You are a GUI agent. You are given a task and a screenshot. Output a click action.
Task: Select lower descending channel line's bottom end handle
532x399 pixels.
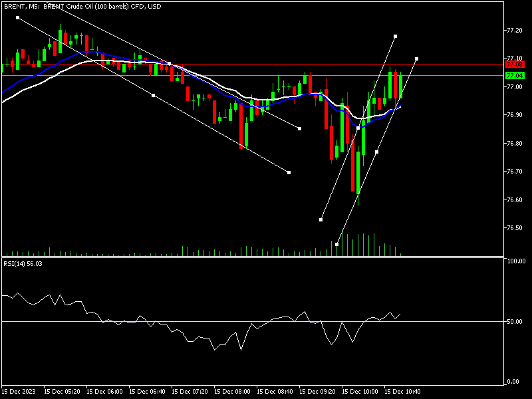289,172
